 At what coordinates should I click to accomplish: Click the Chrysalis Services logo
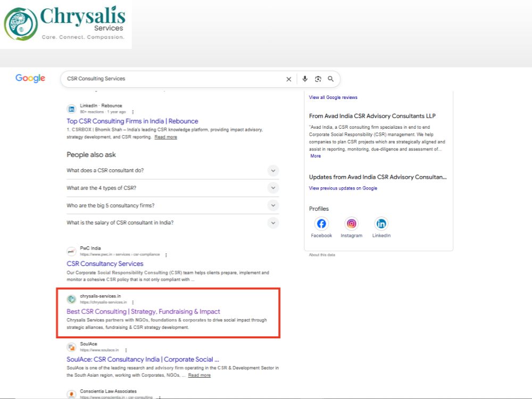(x=65, y=23)
